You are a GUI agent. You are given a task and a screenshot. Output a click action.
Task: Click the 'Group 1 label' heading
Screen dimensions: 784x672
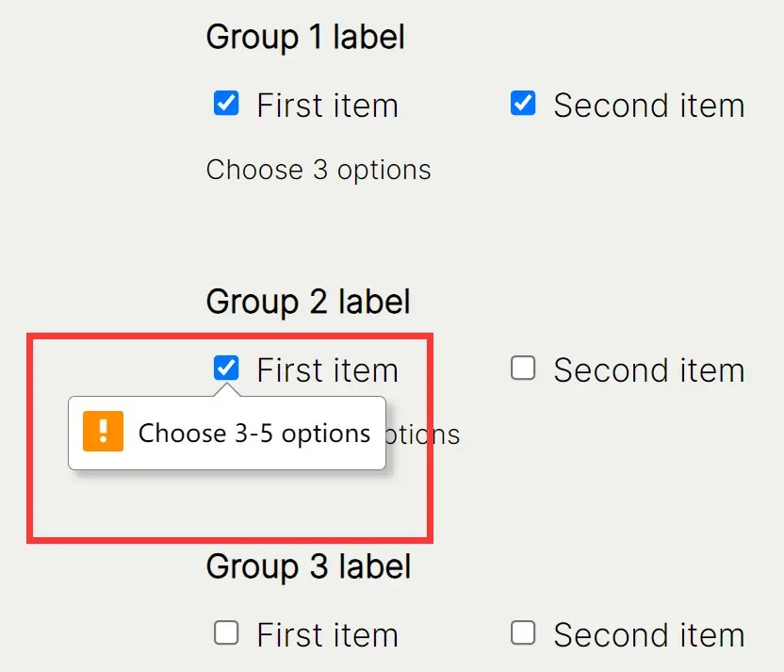(305, 38)
